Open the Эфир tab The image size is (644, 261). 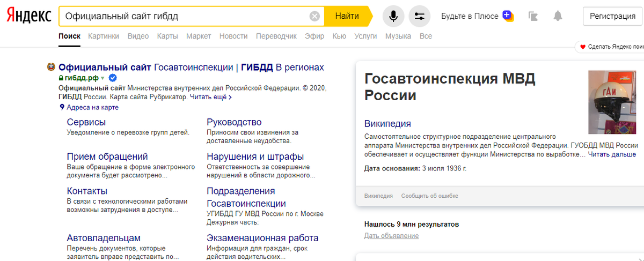click(x=314, y=36)
